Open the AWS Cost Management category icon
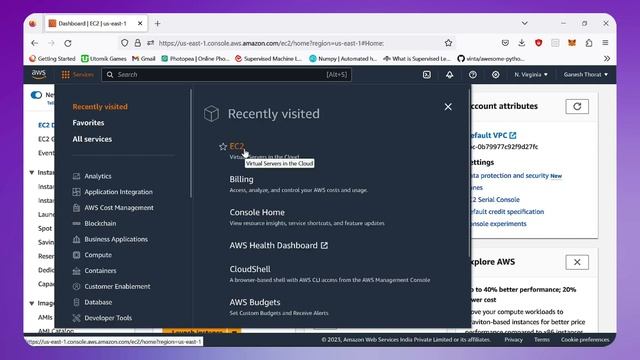The height and width of the screenshot is (360, 640). (76, 208)
